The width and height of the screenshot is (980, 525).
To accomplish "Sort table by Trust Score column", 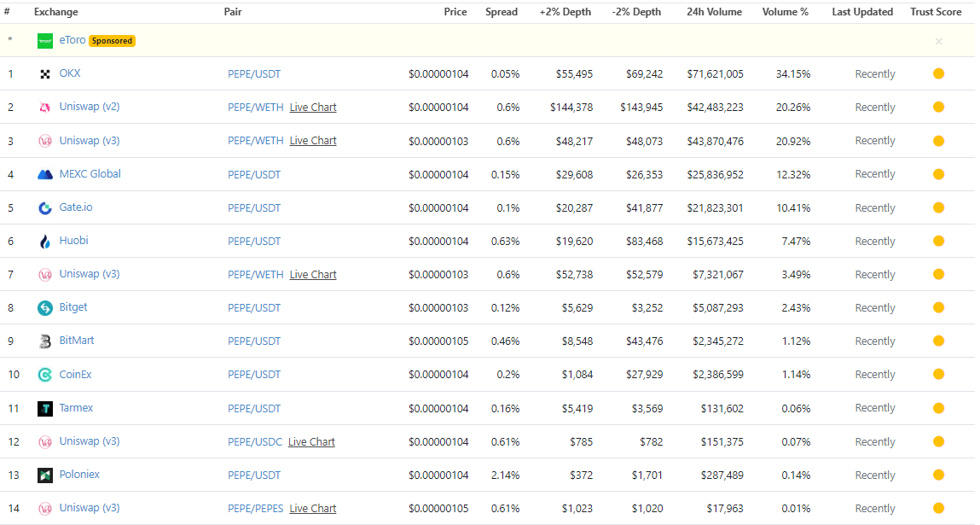I will point(936,12).
